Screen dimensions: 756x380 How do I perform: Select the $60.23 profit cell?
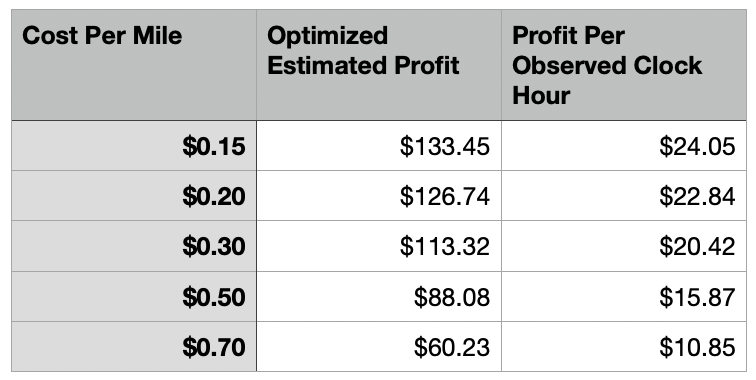[379, 346]
